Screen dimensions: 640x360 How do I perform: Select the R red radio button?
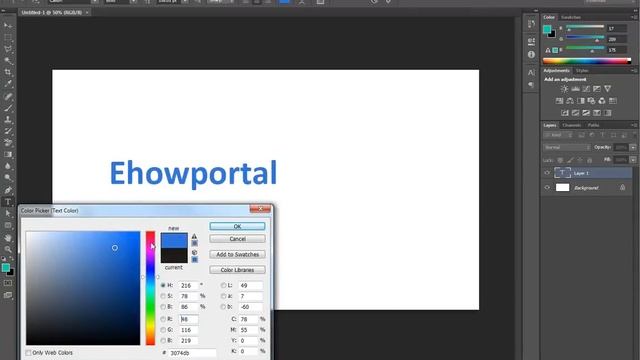pos(163,319)
